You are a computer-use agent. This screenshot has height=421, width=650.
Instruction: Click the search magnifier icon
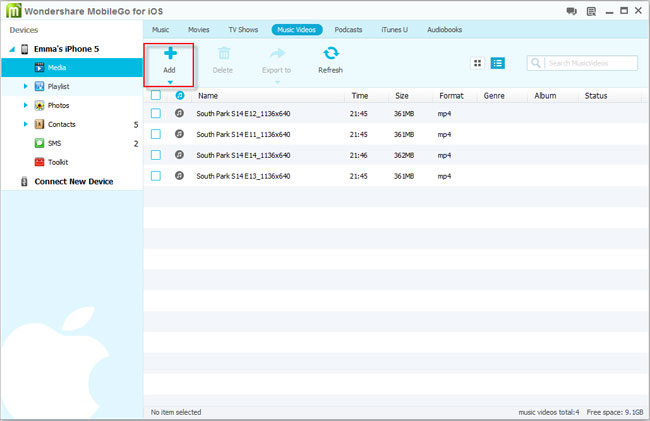tap(536, 63)
